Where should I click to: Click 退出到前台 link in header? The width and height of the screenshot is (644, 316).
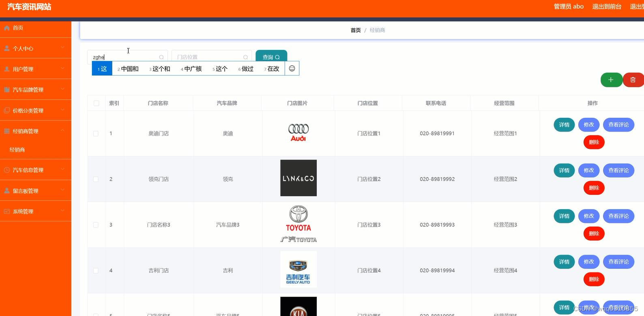point(607,6)
